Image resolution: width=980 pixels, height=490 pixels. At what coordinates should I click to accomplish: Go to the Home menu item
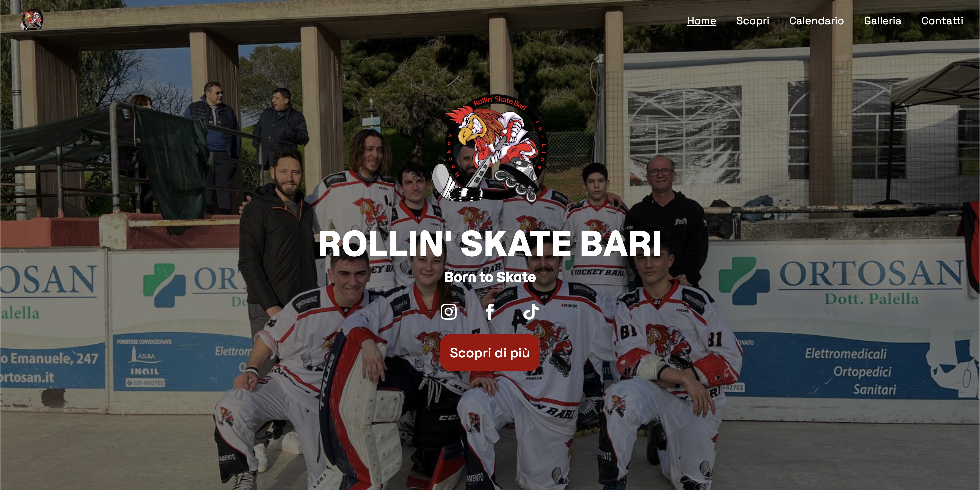702,21
